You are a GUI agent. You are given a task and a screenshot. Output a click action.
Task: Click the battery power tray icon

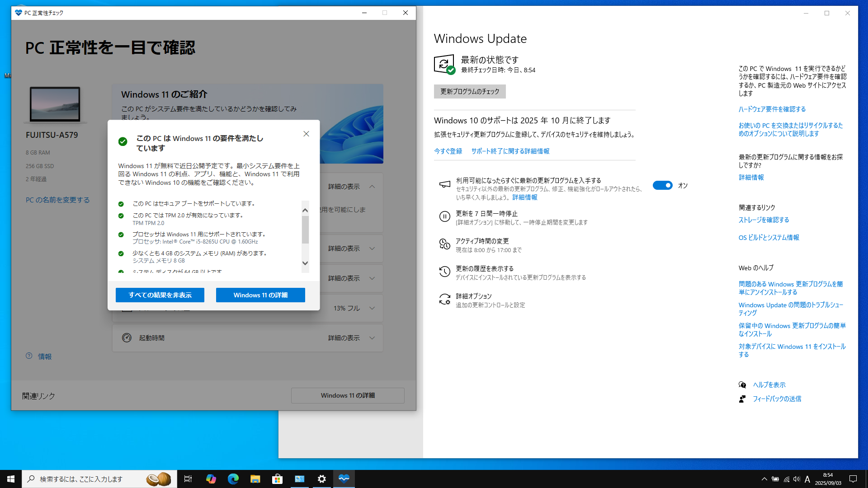pyautogui.click(x=775, y=479)
